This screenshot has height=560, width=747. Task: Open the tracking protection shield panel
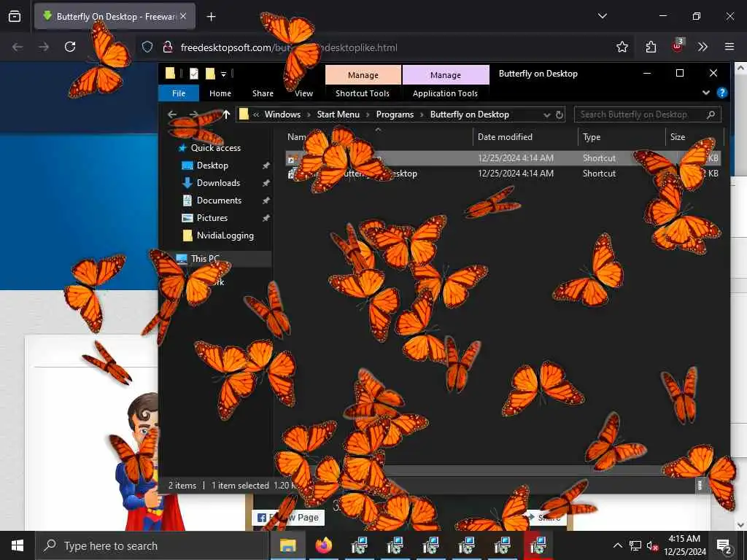point(147,47)
